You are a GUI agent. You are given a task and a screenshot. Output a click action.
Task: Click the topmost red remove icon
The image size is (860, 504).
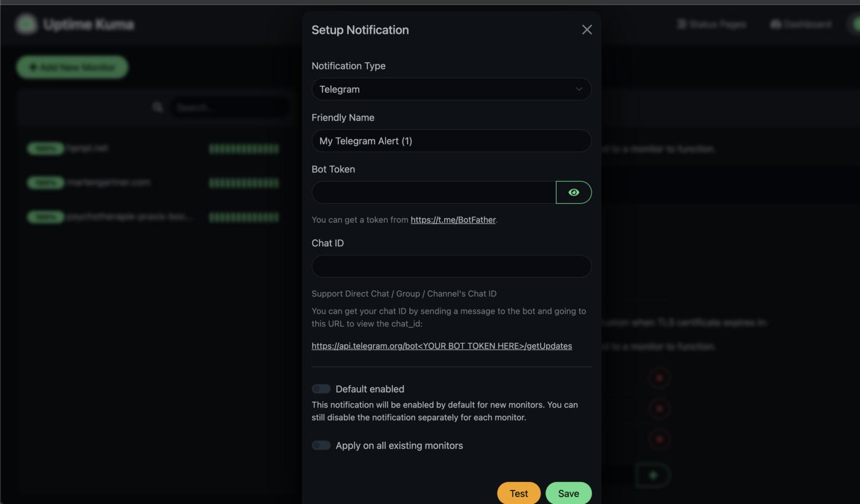[x=659, y=378]
